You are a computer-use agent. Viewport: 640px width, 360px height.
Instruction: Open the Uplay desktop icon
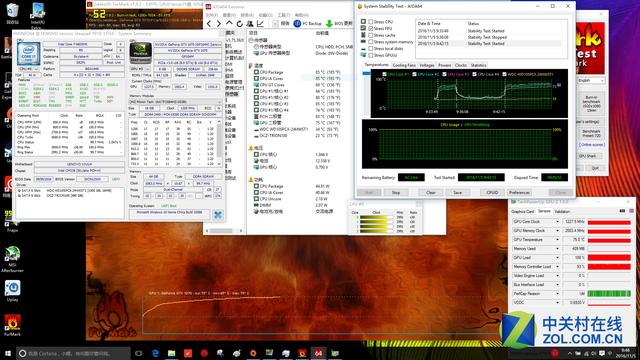[x=12, y=291]
